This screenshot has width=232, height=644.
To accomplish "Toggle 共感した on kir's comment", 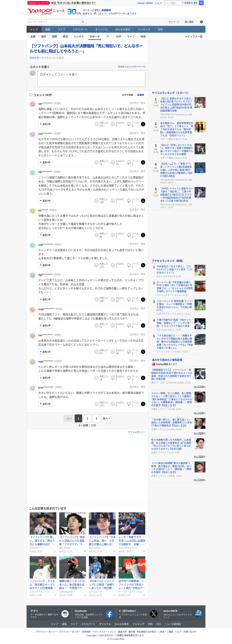I will click(x=101, y=235).
